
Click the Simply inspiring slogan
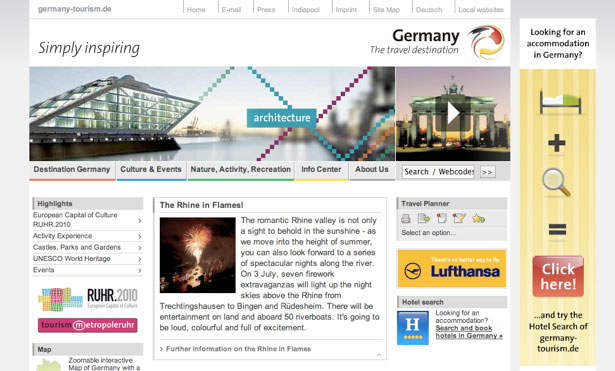pyautogui.click(x=89, y=48)
